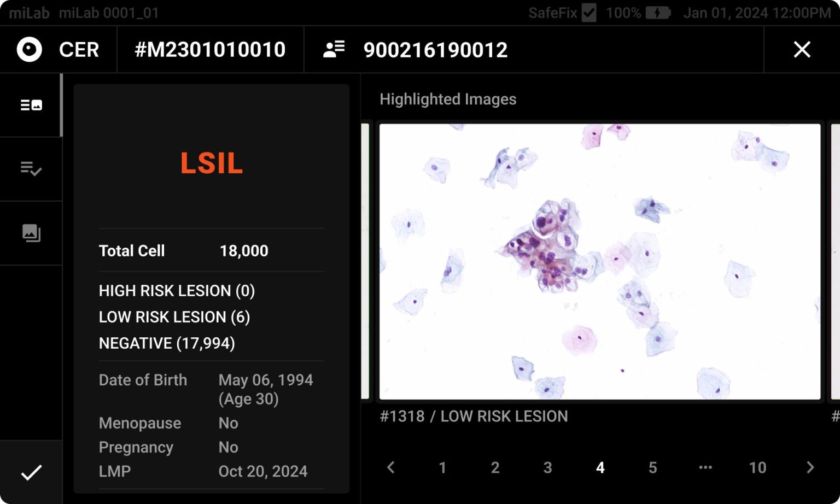Click the patient ID list icon
This screenshot has width=840, height=504.
tap(334, 50)
